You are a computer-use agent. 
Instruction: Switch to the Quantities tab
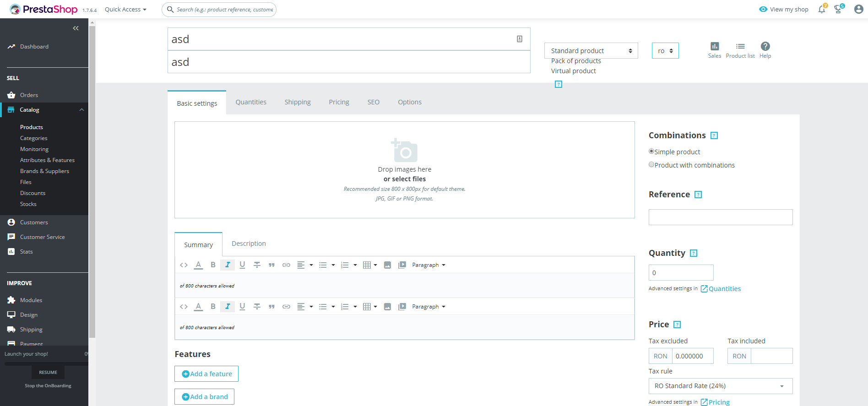tap(251, 102)
